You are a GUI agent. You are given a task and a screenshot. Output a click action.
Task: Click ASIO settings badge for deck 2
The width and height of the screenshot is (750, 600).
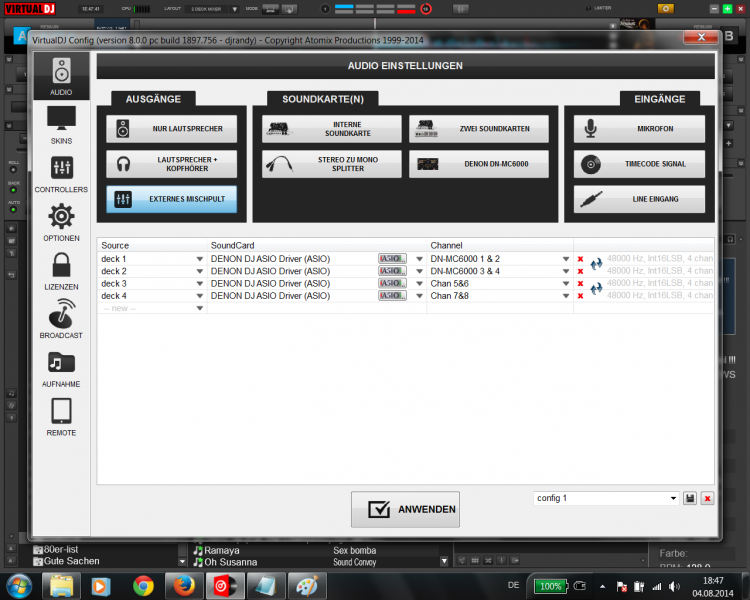[x=392, y=271]
